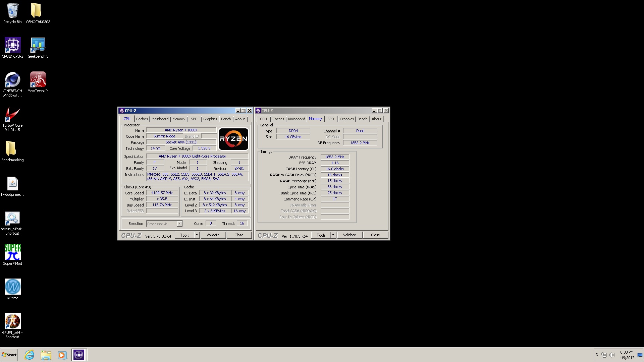The image size is (644, 362).
Task: Open the Processor #1 selection dropdown
Action: (x=164, y=224)
